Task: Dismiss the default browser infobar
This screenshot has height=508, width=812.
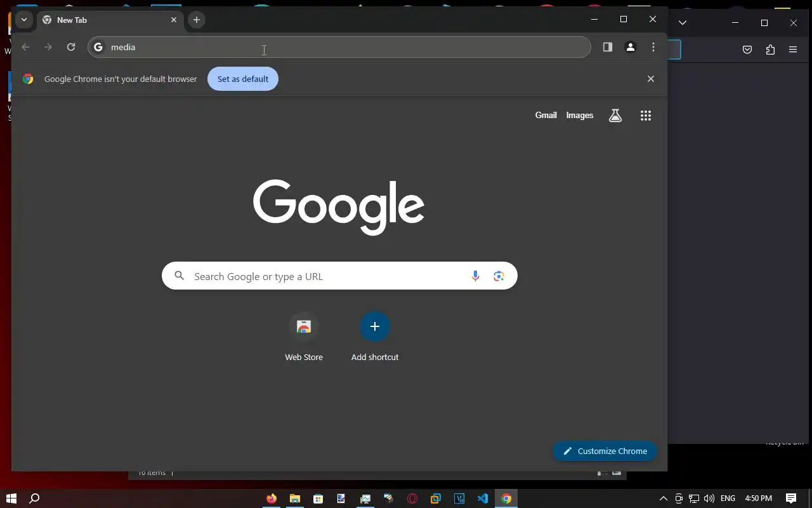Action: [650, 79]
